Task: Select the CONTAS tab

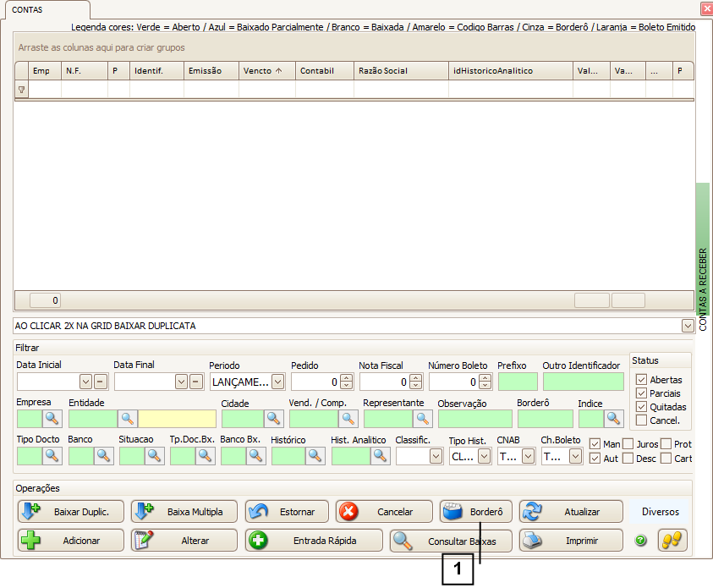Action: click(27, 9)
